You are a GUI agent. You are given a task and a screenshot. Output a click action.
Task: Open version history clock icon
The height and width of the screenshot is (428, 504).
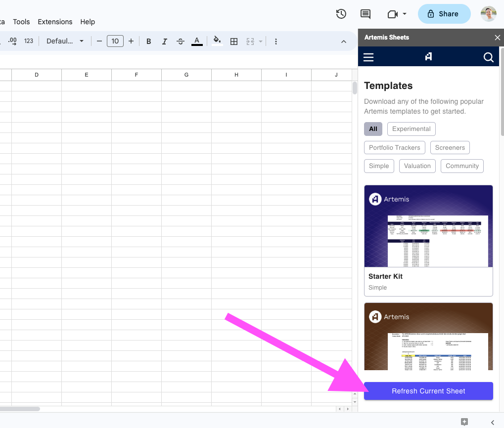click(341, 14)
